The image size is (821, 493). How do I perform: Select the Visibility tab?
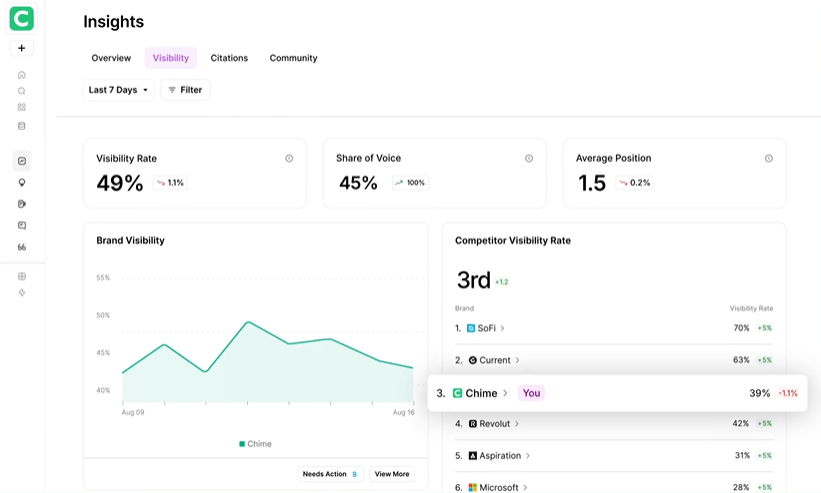pyautogui.click(x=171, y=58)
